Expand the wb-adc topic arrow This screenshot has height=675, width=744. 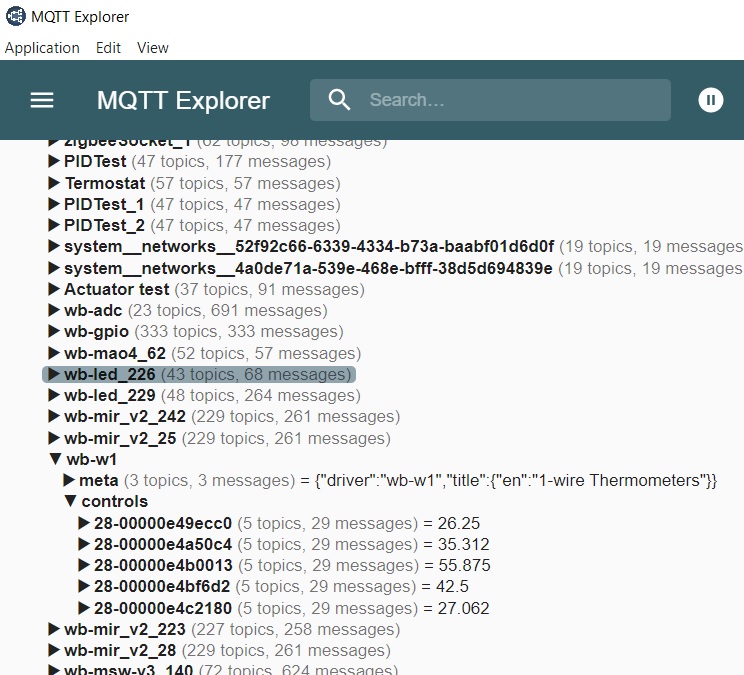(x=54, y=310)
